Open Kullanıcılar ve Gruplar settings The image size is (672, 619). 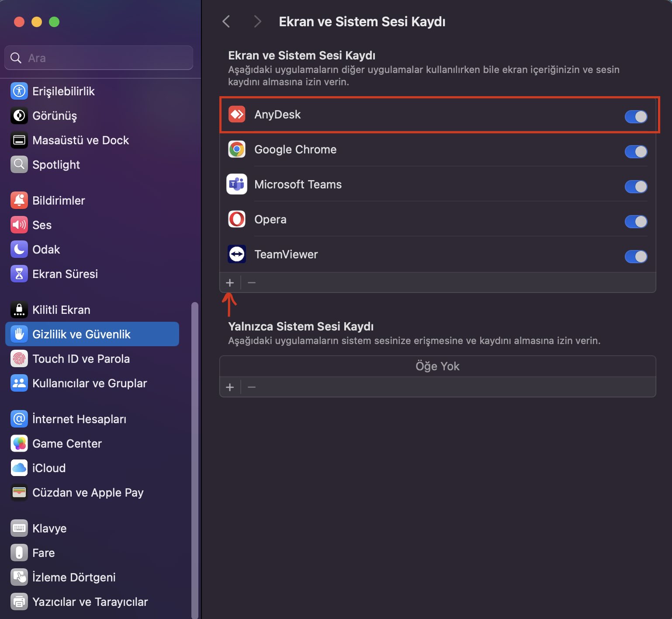90,383
